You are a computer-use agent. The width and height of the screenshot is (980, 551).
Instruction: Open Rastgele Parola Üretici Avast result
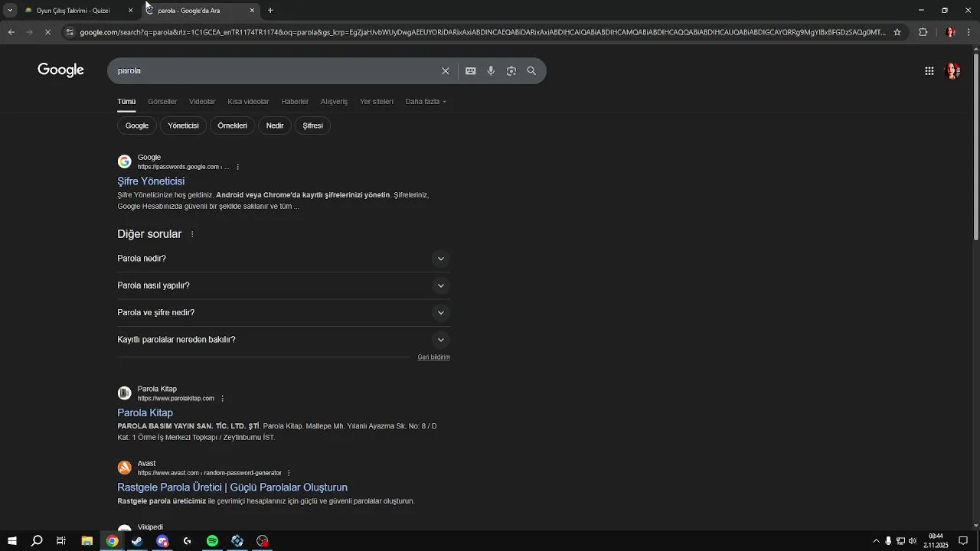click(x=232, y=487)
